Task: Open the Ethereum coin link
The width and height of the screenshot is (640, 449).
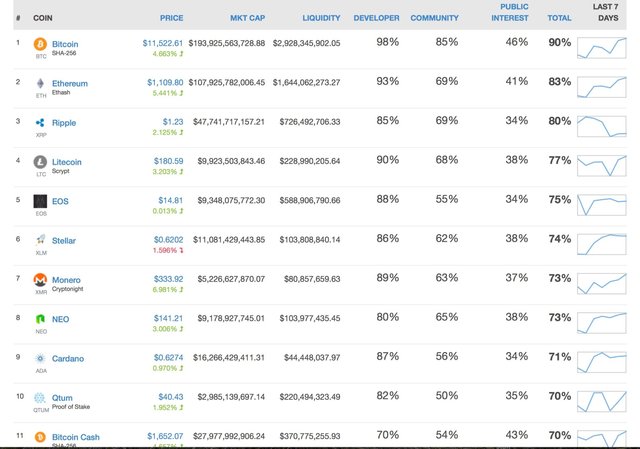Action: tap(70, 83)
